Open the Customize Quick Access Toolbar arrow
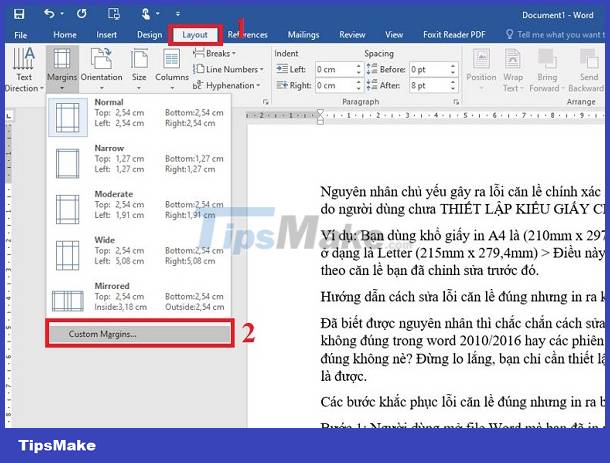610x463 pixels. pyautogui.click(x=178, y=14)
